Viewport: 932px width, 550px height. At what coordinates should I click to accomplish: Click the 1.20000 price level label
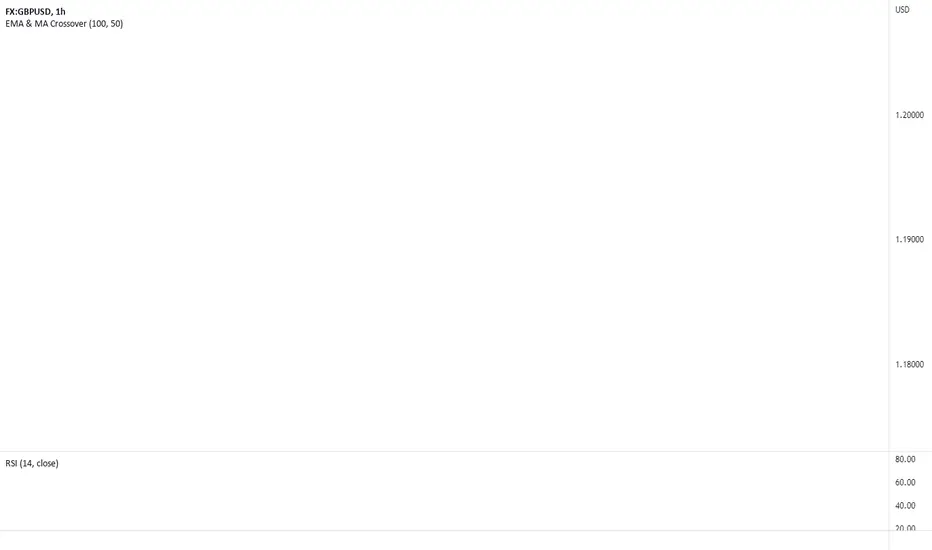pos(909,115)
